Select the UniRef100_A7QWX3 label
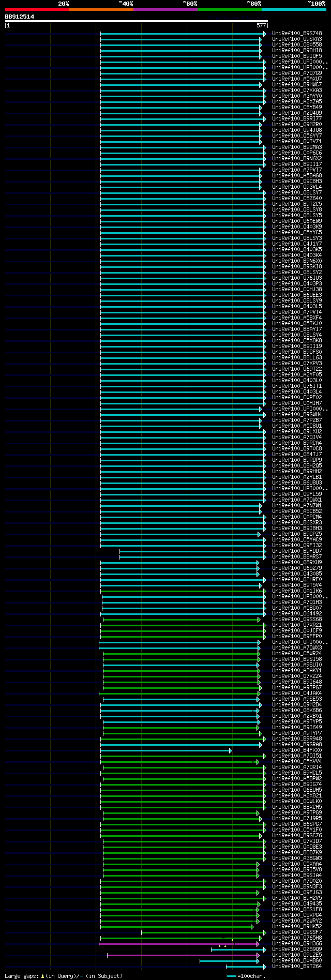This screenshot has width=331, height=980. click(297, 648)
